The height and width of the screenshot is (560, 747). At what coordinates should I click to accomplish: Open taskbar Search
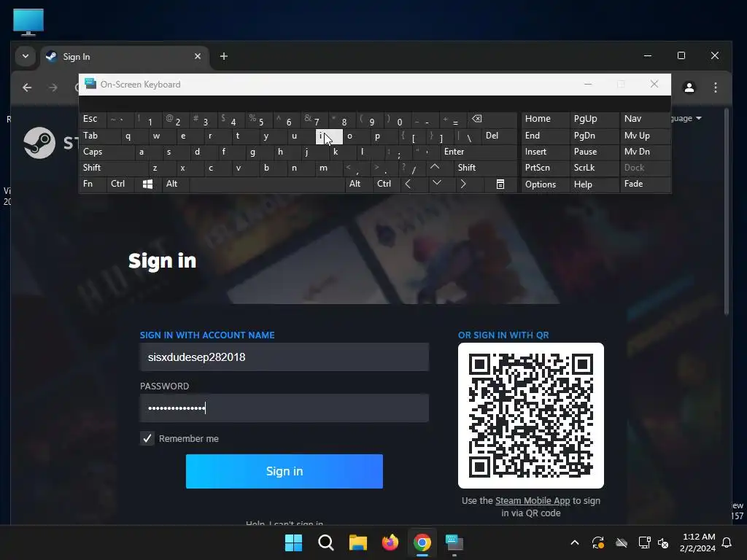point(326,542)
